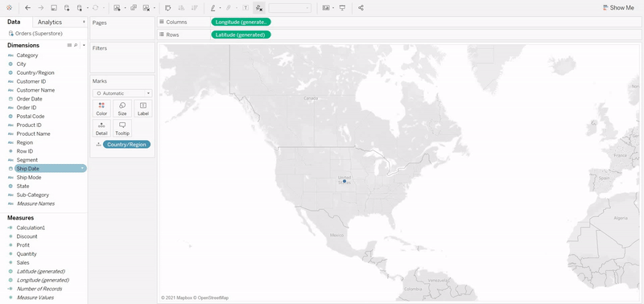The width and height of the screenshot is (644, 304).
Task: Click the Country/Region pill on Marks card
Action: [126, 145]
